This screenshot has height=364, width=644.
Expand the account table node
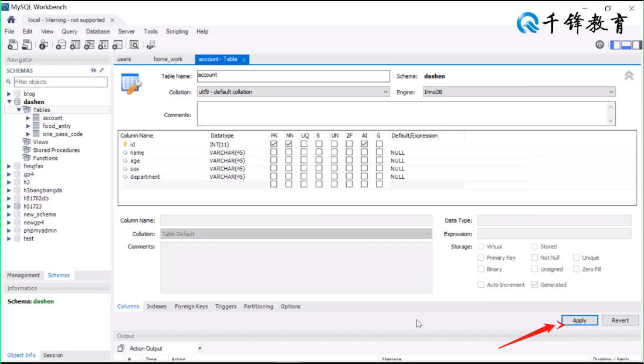tap(28, 118)
